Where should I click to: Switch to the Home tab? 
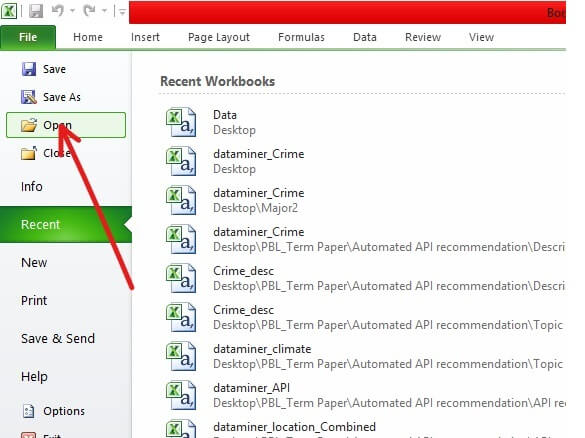[88, 37]
